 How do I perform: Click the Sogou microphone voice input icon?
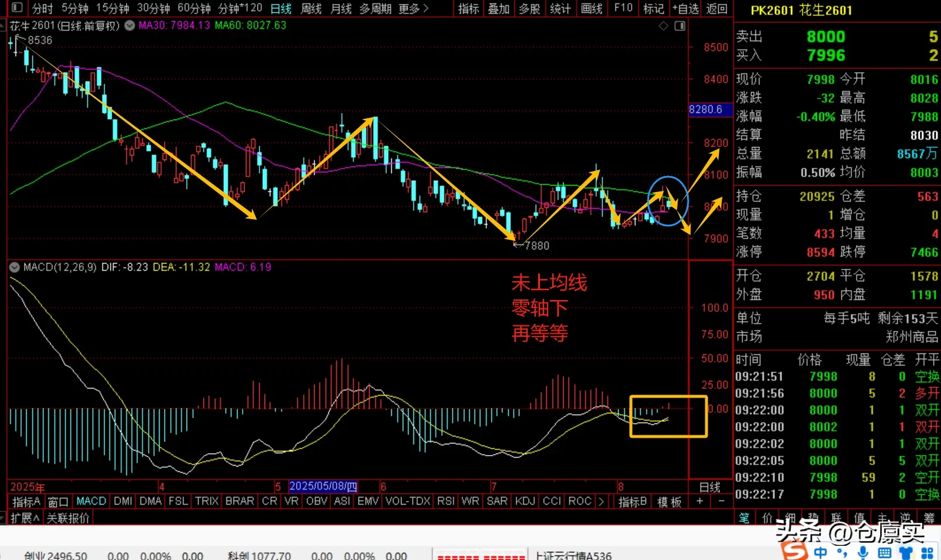coord(863,552)
